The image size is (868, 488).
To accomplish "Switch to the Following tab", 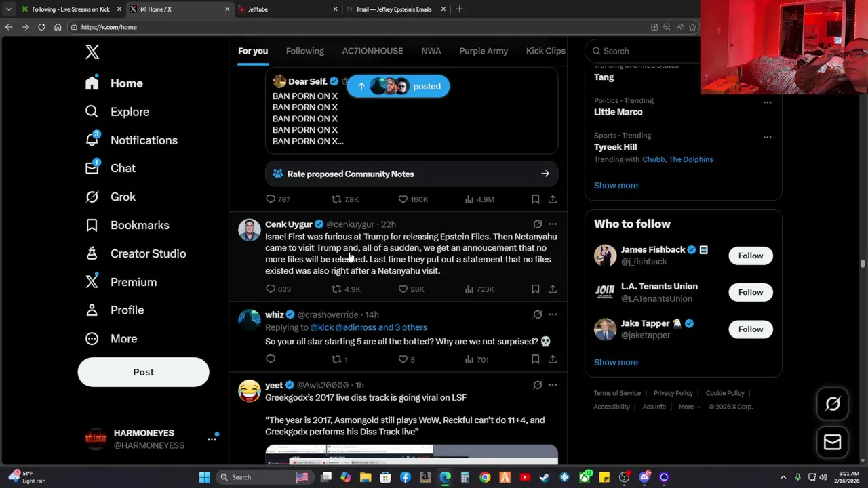I will [x=304, y=51].
